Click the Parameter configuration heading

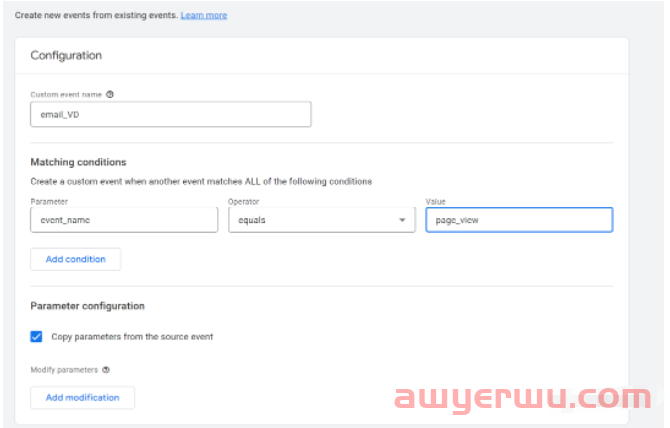(88, 306)
